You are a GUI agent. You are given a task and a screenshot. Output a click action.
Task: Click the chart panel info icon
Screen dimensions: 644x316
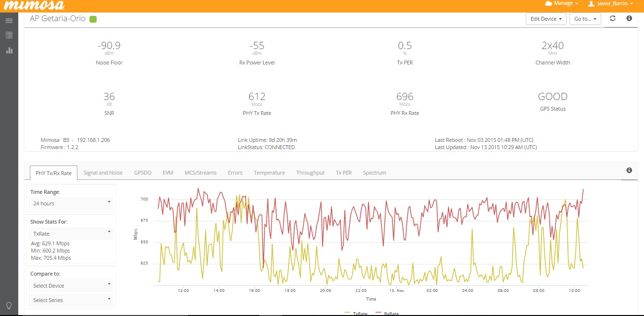click(x=629, y=170)
